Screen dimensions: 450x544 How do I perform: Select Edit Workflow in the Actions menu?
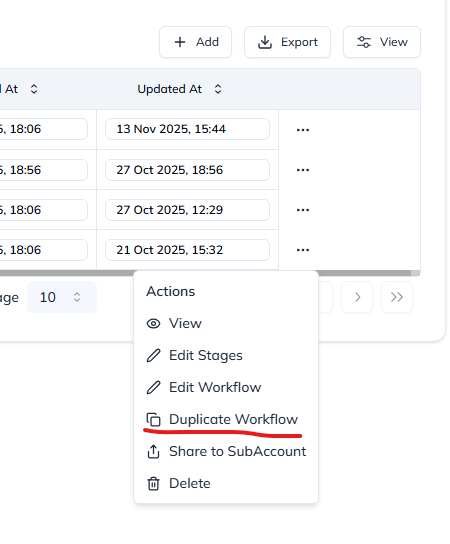click(x=226, y=387)
